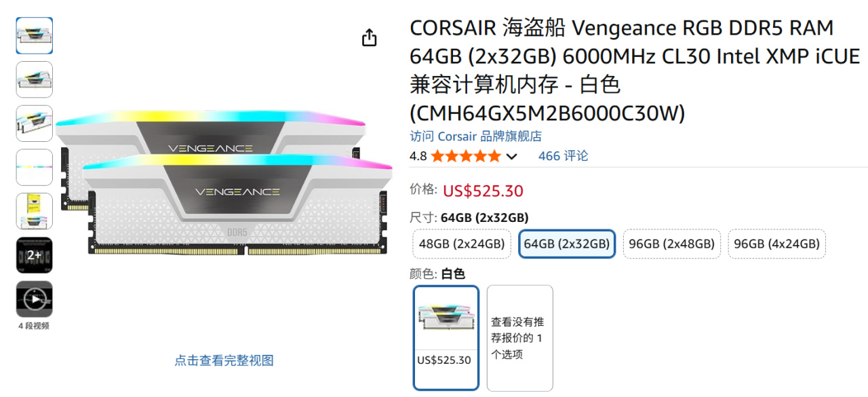868x397 pixels.
Task: Open the 466 reviews link
Action: click(x=563, y=156)
